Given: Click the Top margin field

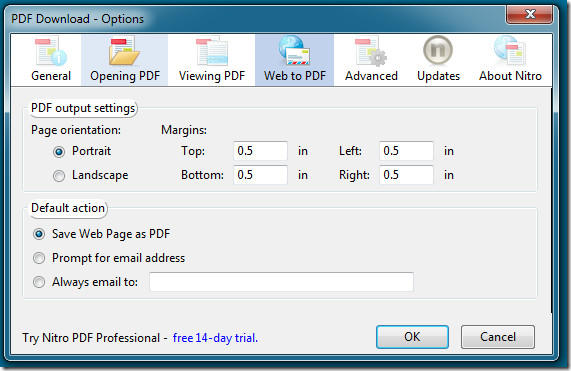Looking at the screenshot, I should (x=260, y=151).
